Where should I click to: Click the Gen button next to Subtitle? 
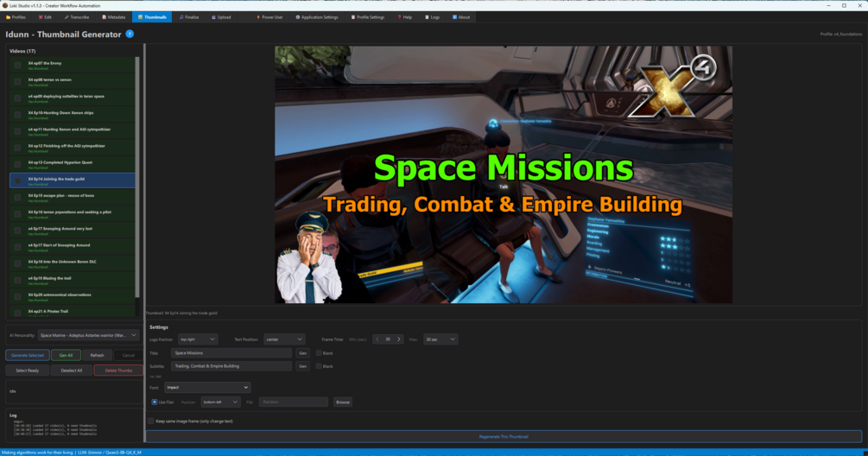pos(303,366)
